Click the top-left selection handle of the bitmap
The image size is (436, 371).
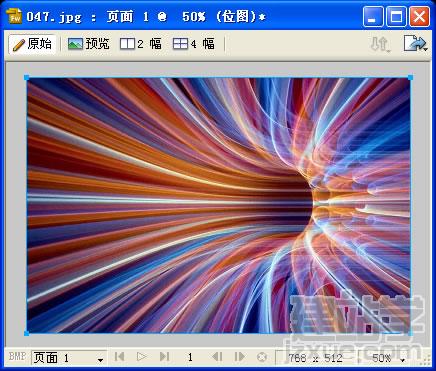(x=26, y=78)
